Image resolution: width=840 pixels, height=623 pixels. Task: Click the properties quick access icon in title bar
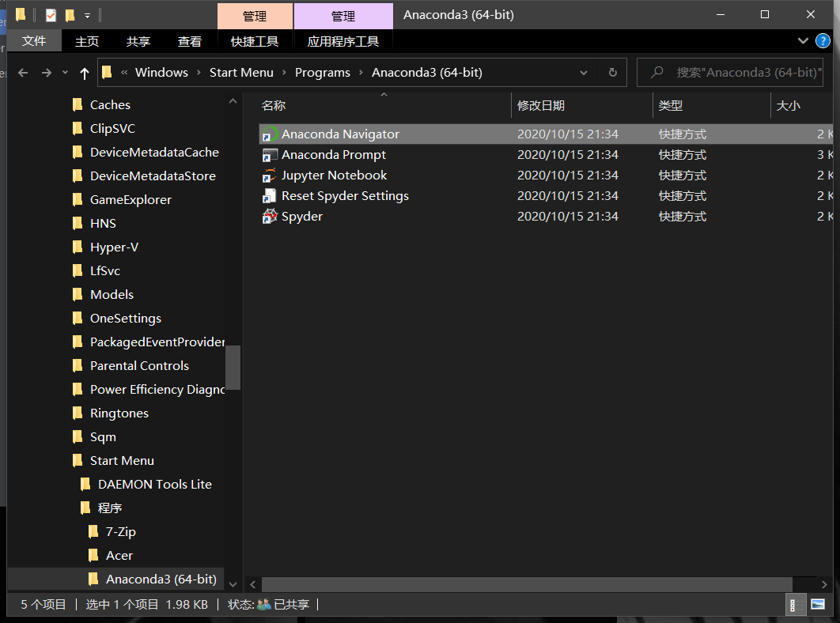click(51, 15)
